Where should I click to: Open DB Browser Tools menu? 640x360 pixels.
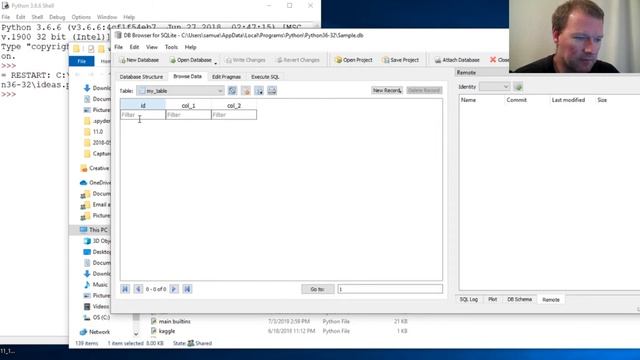click(171, 47)
